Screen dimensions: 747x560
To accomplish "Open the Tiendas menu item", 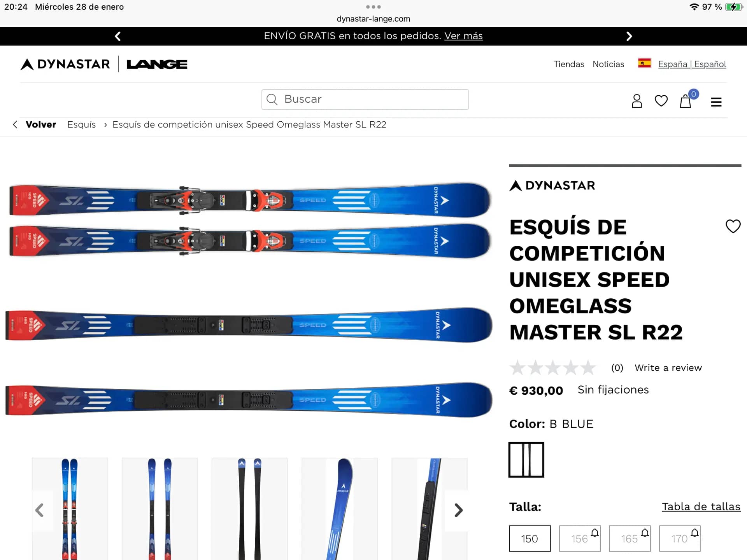I will click(569, 64).
